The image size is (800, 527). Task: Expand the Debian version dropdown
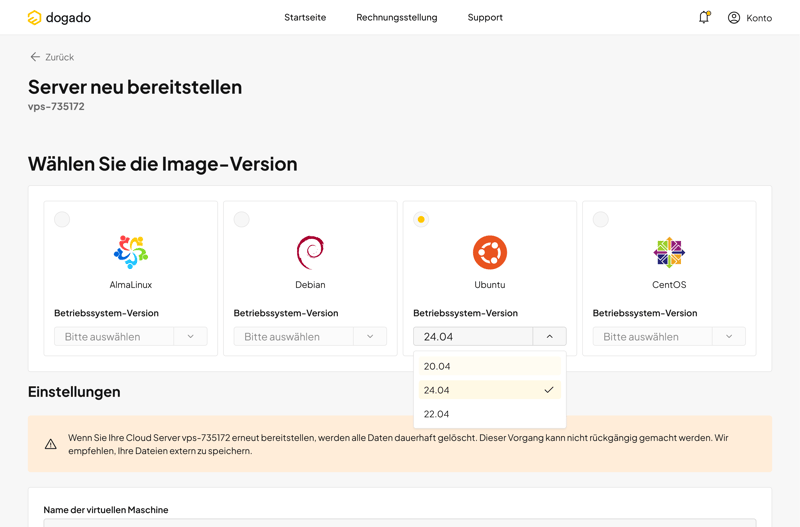370,337
